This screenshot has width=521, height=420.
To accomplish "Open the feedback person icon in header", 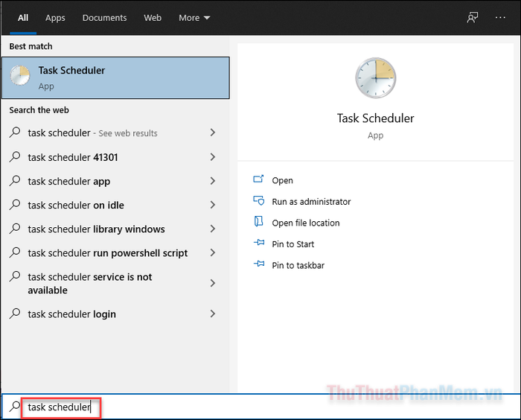I will coord(472,17).
